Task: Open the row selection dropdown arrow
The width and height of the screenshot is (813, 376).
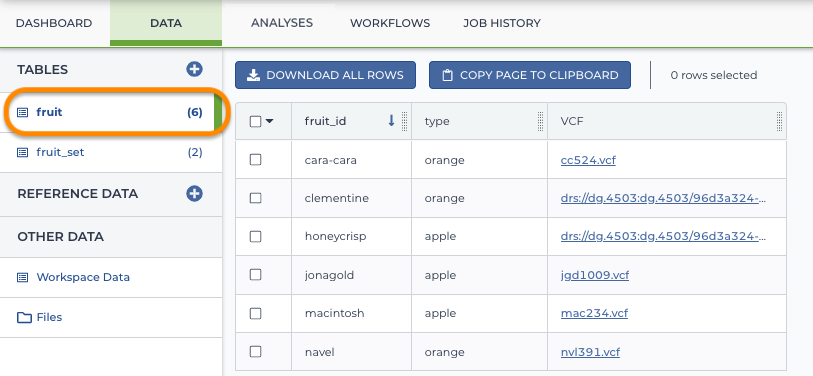Action: 269,121
